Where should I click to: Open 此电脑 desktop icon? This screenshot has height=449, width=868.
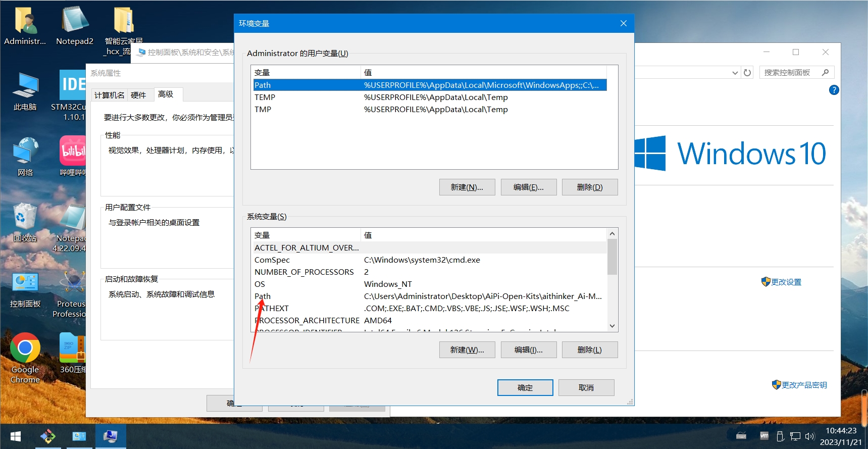(x=25, y=92)
